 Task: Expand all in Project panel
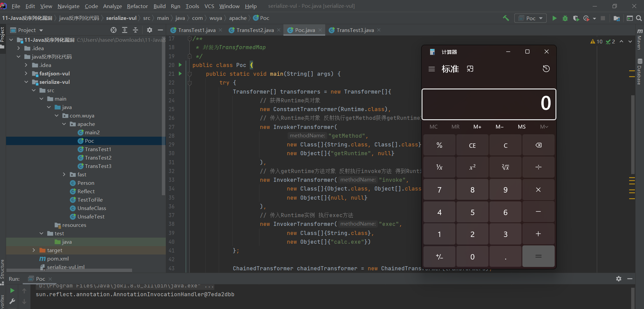click(125, 30)
